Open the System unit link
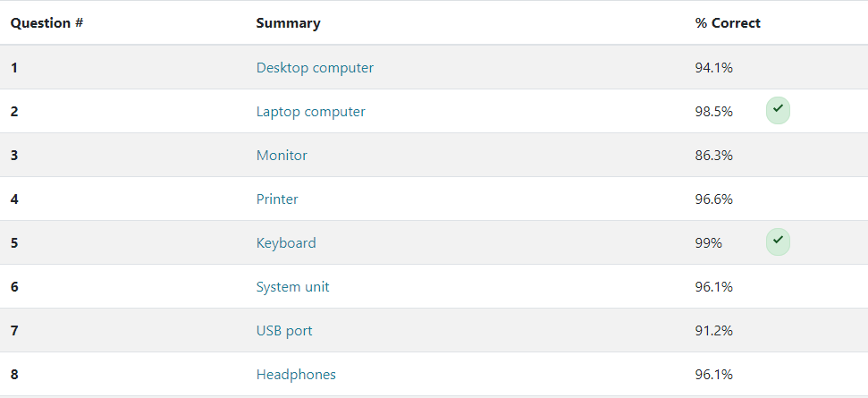868x398 pixels. coord(292,287)
